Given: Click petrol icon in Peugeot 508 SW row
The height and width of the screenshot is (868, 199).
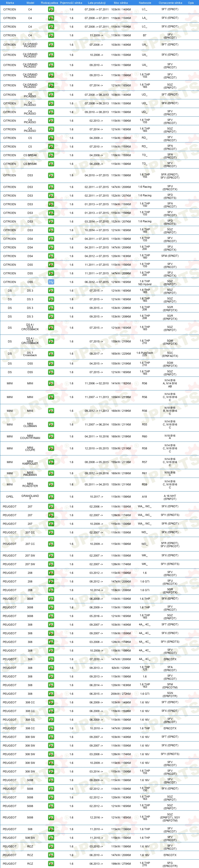Looking at the screenshot, I should [x=51, y=838].
